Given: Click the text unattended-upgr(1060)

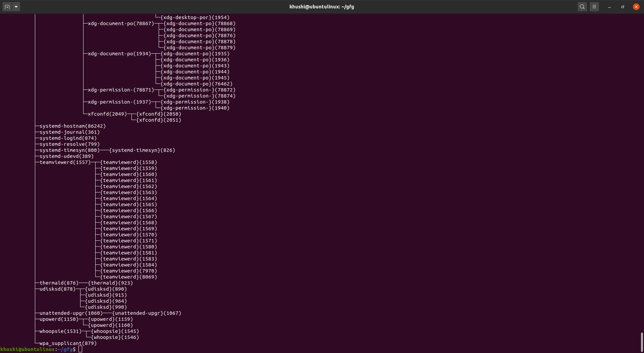Looking at the screenshot, I should tap(71, 313).
